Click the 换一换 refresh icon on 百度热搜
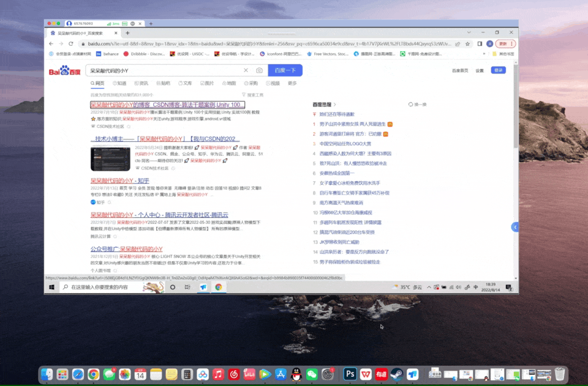 pos(411,104)
